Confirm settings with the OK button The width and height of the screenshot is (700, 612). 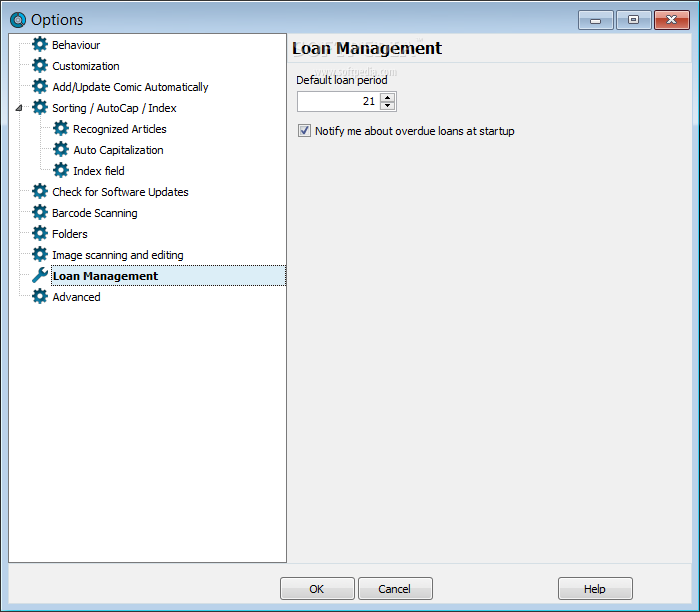coord(317,589)
